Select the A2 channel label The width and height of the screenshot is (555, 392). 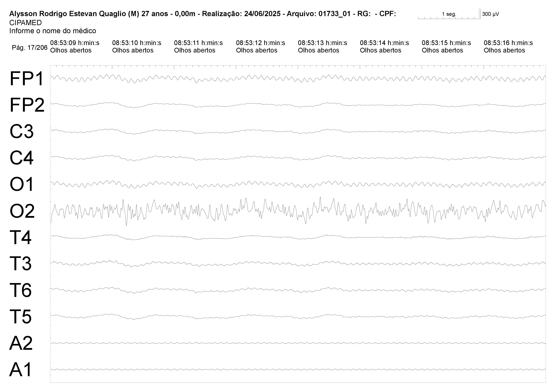(x=21, y=343)
